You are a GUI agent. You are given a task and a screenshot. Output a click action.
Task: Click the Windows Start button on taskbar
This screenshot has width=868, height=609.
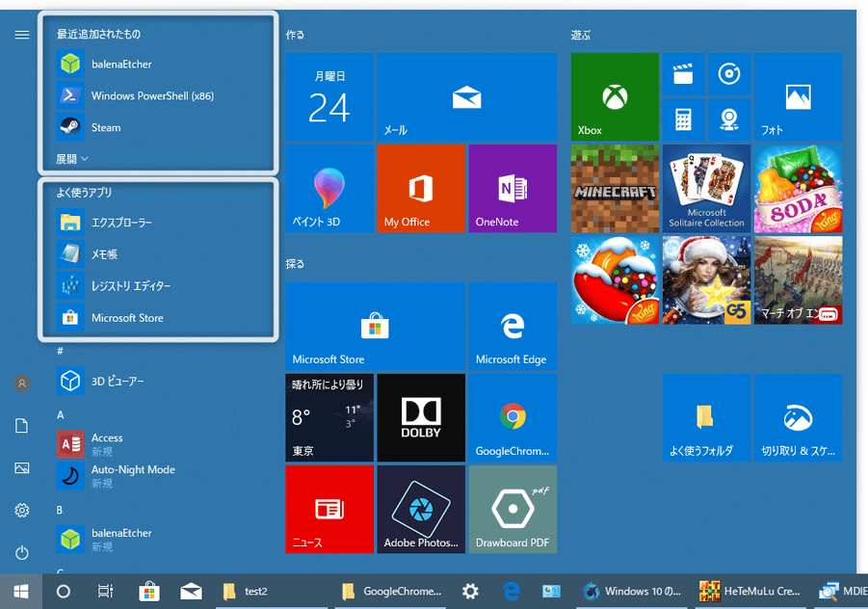21,592
